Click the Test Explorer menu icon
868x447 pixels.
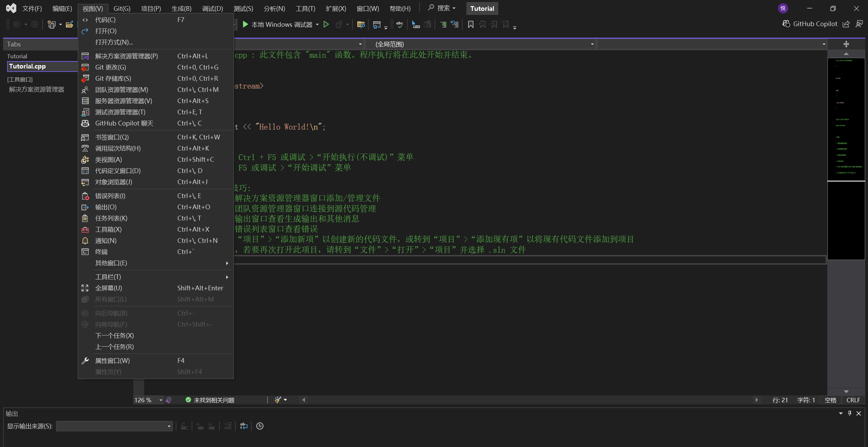pos(85,112)
